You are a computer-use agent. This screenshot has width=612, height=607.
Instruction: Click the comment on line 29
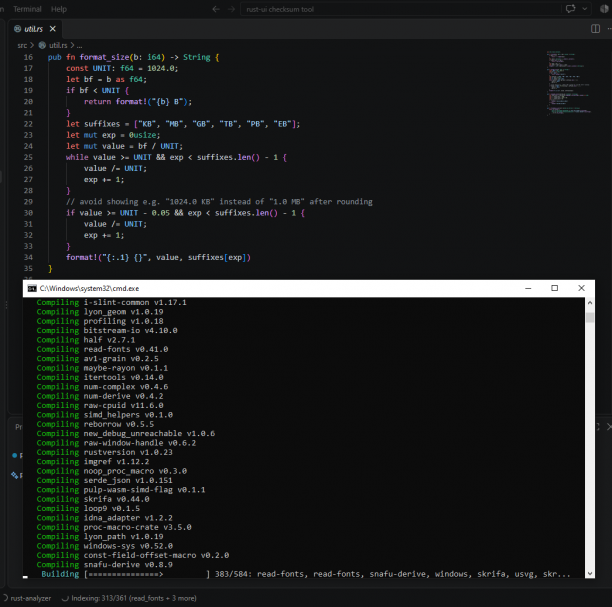219,202
